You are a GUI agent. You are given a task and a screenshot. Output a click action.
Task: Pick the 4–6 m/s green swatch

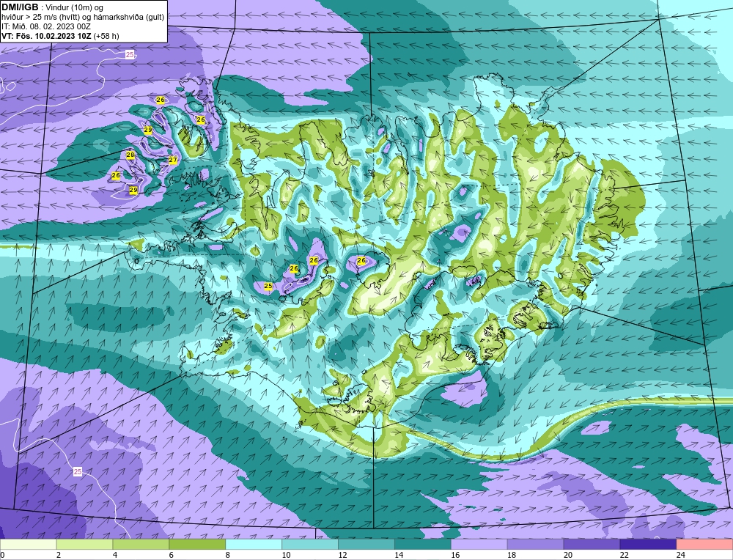point(141,545)
